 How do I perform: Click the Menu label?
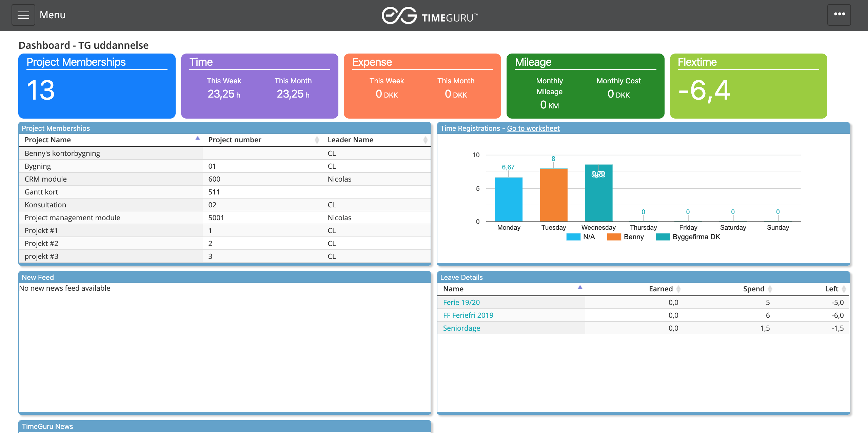click(x=53, y=15)
